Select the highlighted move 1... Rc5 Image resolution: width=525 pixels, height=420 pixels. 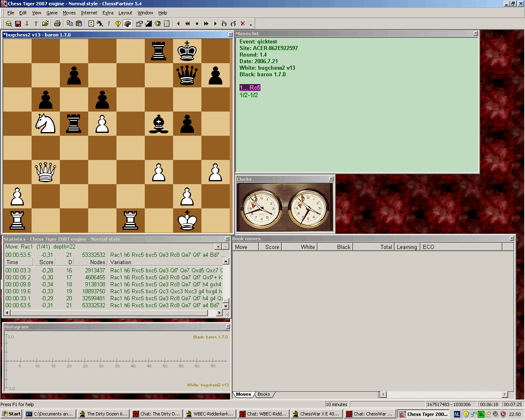[x=250, y=88]
